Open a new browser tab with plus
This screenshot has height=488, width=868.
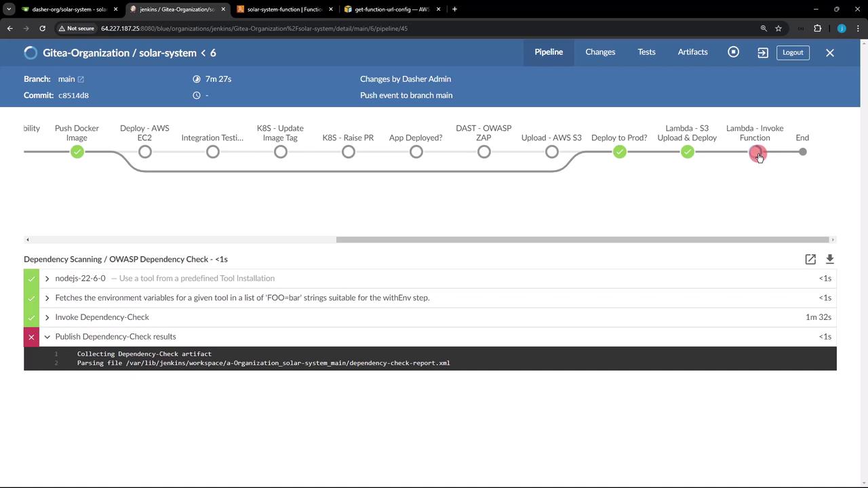(454, 9)
